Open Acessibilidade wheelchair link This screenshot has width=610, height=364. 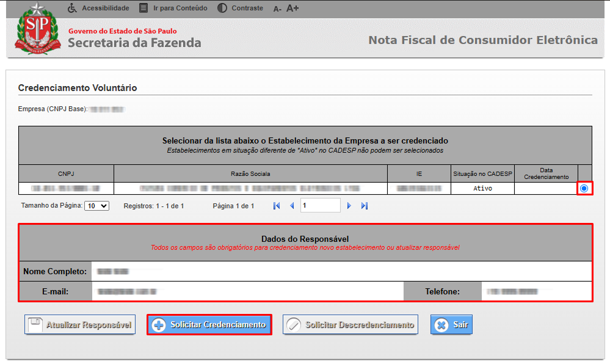coord(73,8)
